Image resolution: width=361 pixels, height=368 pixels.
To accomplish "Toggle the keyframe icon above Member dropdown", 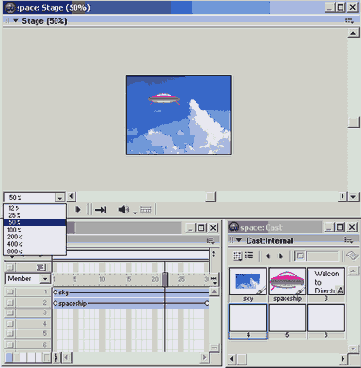I will click(x=41, y=267).
